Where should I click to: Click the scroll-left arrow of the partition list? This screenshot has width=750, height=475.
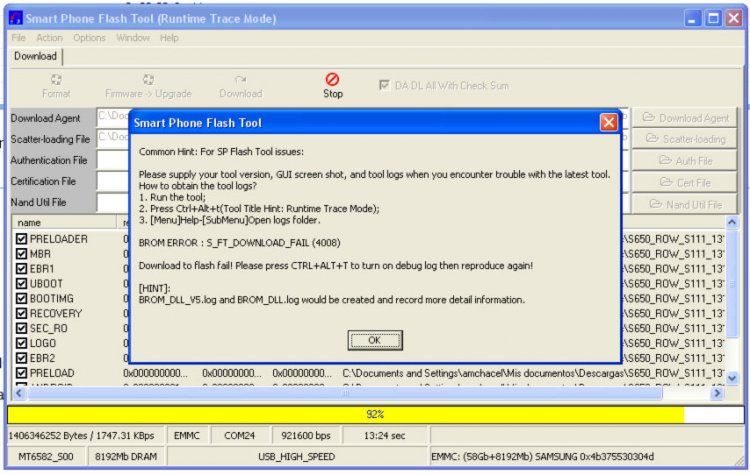click(19, 393)
